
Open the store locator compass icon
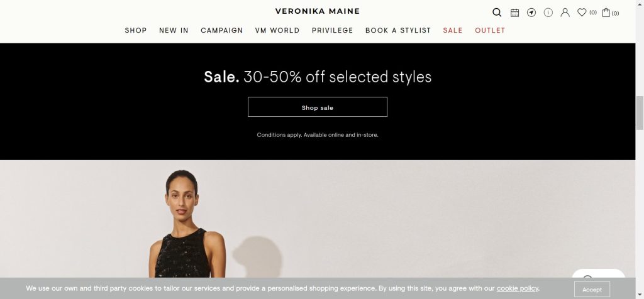531,13
